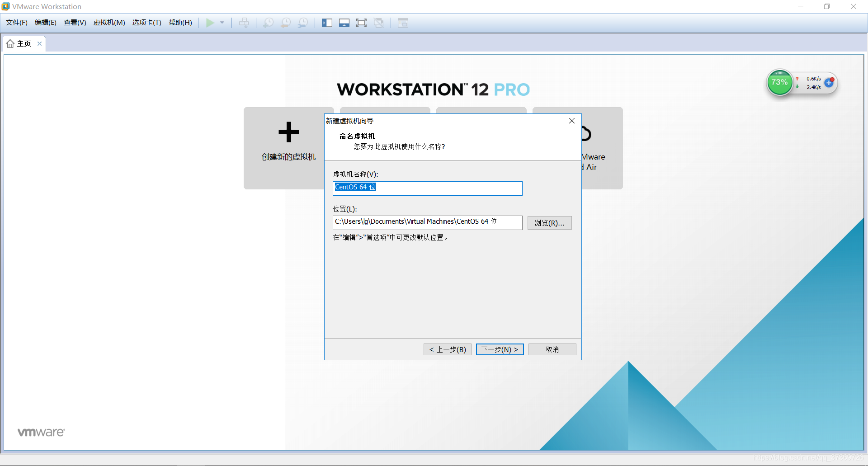Close the 新建虚拟机向导 dialog
868x466 pixels.
tap(572, 121)
